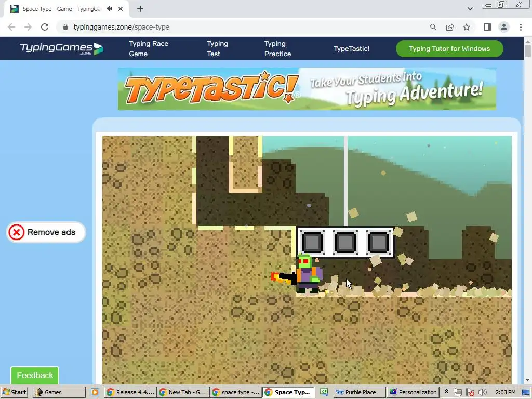Share this page icon
The height and width of the screenshot is (399, 532).
450,27
